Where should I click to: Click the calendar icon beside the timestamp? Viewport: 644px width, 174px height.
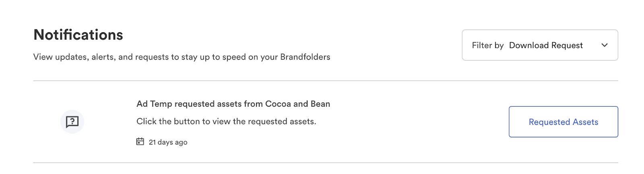click(x=140, y=141)
